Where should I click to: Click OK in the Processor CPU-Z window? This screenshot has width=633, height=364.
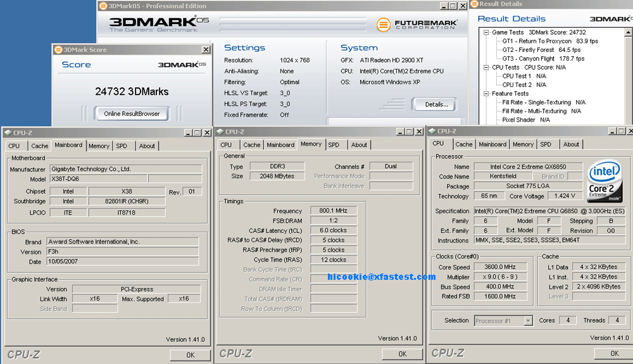point(614,353)
